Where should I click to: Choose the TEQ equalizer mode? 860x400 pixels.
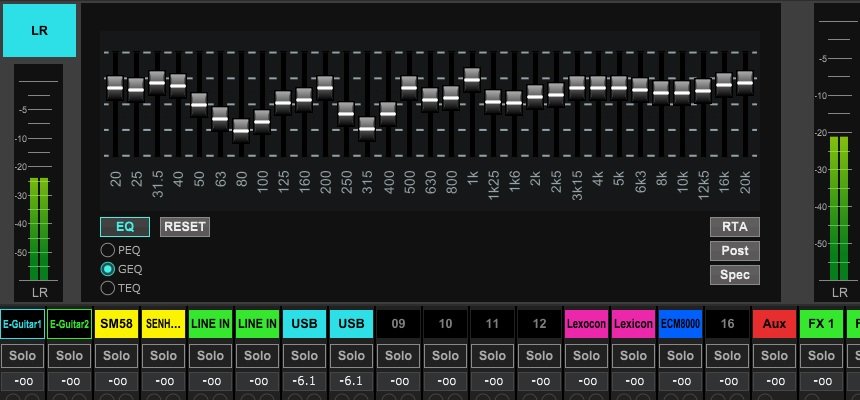107,288
